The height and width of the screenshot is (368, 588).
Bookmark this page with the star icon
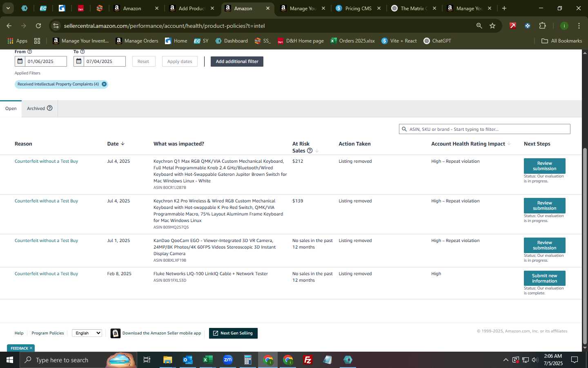492,26
